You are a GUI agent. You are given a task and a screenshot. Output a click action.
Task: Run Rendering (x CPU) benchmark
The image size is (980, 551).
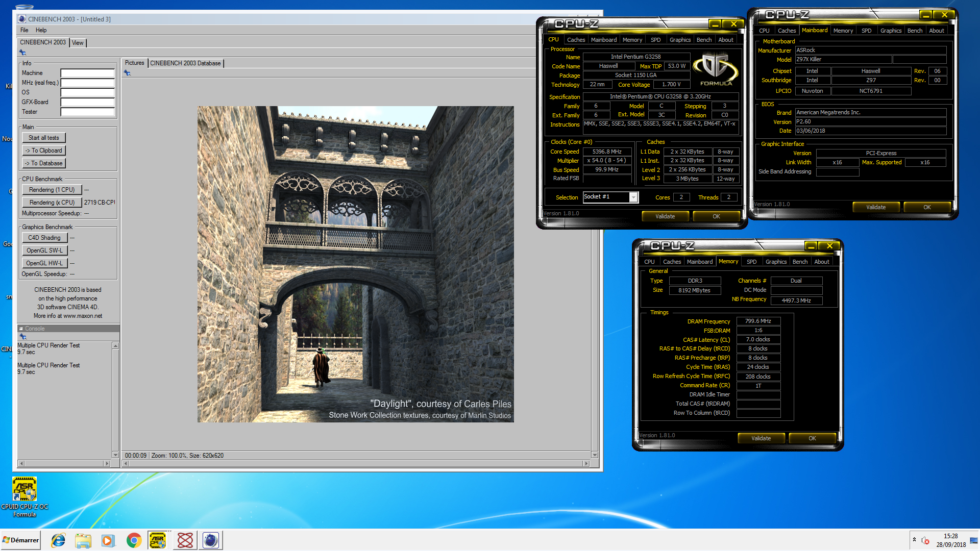pos(52,203)
